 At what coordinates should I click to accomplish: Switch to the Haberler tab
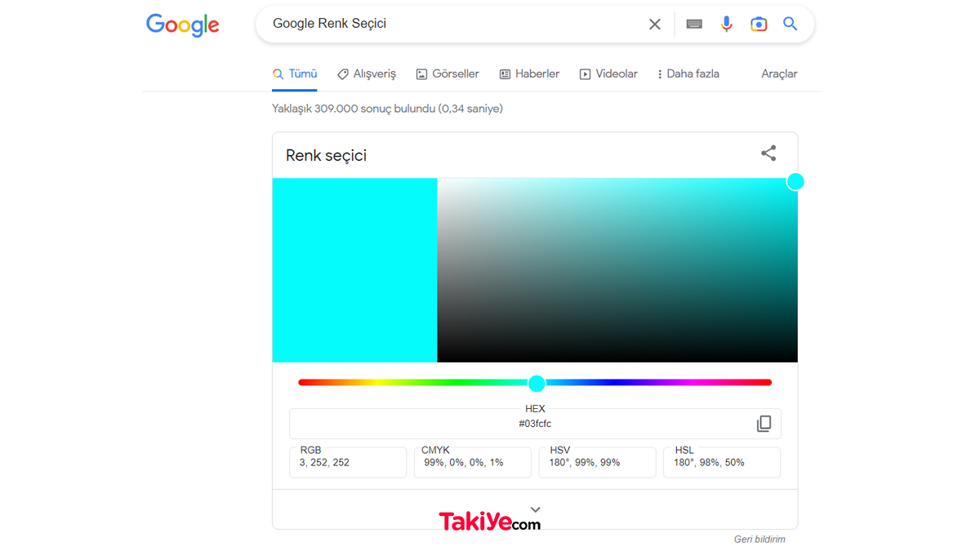pos(529,73)
